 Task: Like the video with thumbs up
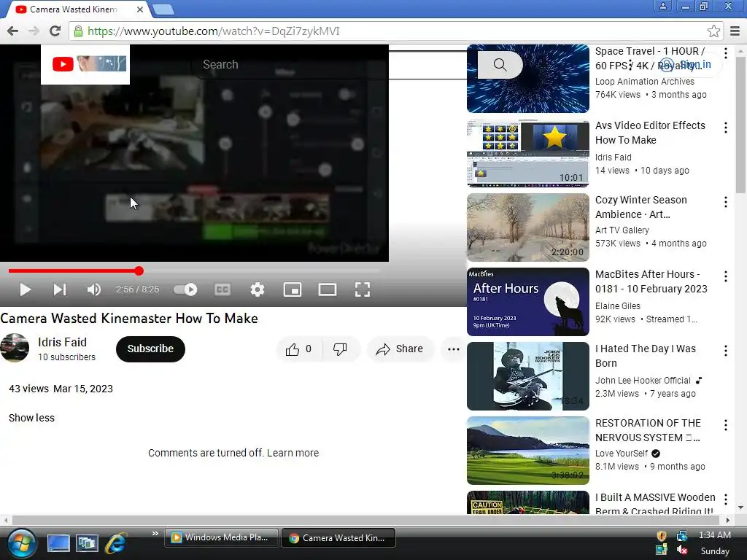tap(299, 349)
